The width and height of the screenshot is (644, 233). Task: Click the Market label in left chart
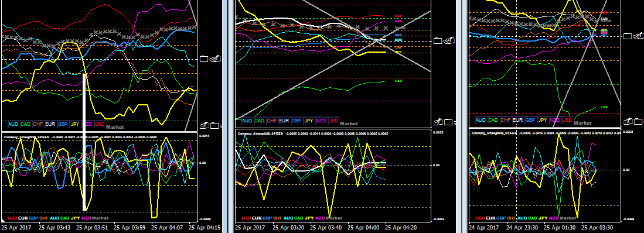[115, 127]
